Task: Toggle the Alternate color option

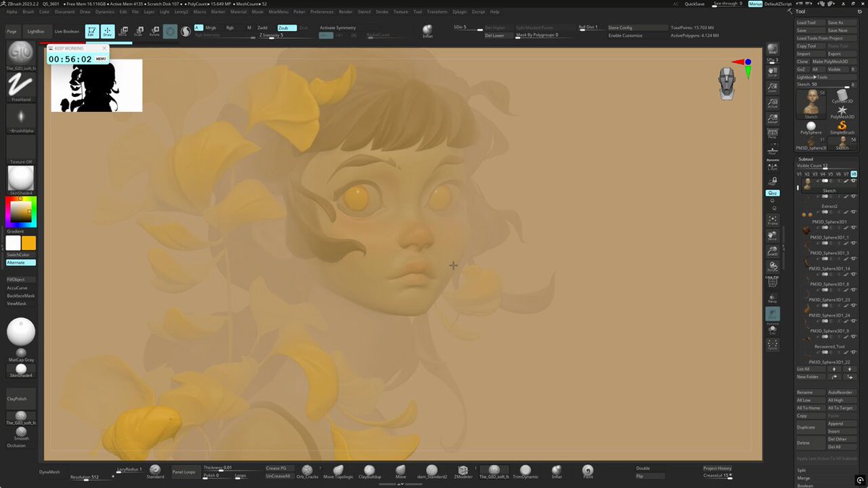Action: [20, 262]
